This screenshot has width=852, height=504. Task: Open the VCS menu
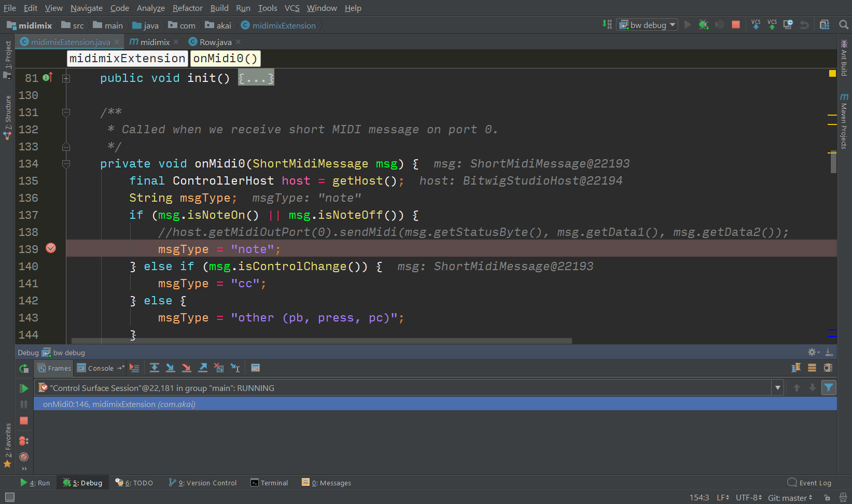click(292, 8)
